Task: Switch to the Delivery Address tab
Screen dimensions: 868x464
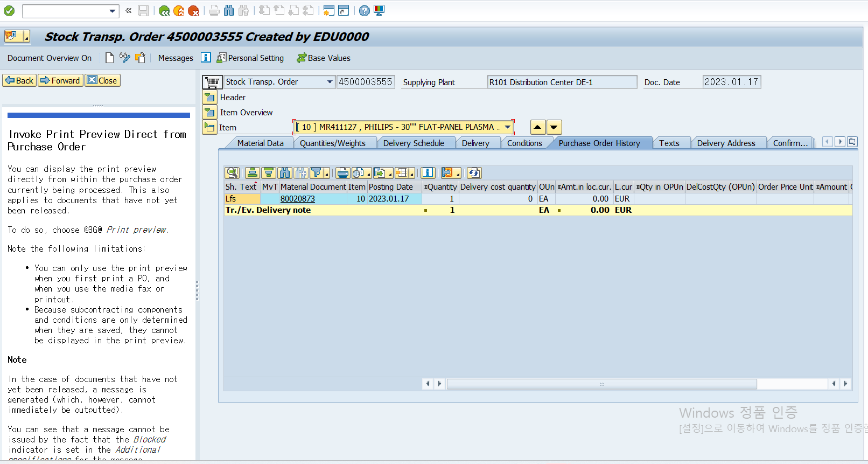Action: click(x=726, y=143)
